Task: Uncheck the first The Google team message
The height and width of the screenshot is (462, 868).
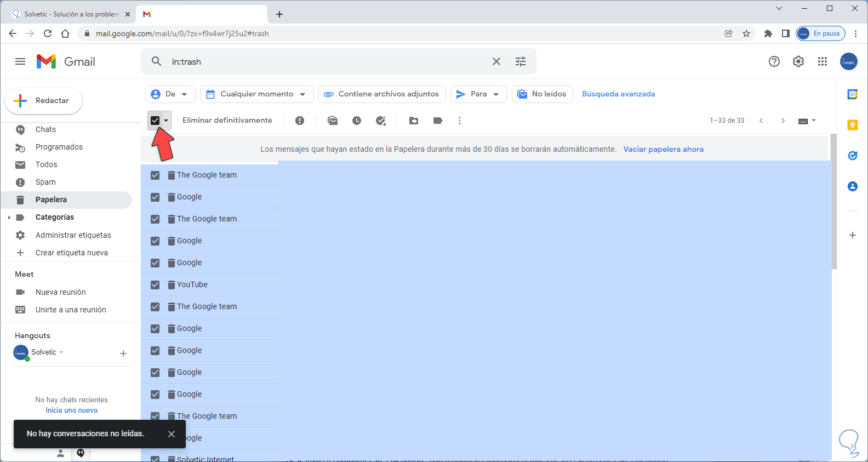Action: click(155, 175)
